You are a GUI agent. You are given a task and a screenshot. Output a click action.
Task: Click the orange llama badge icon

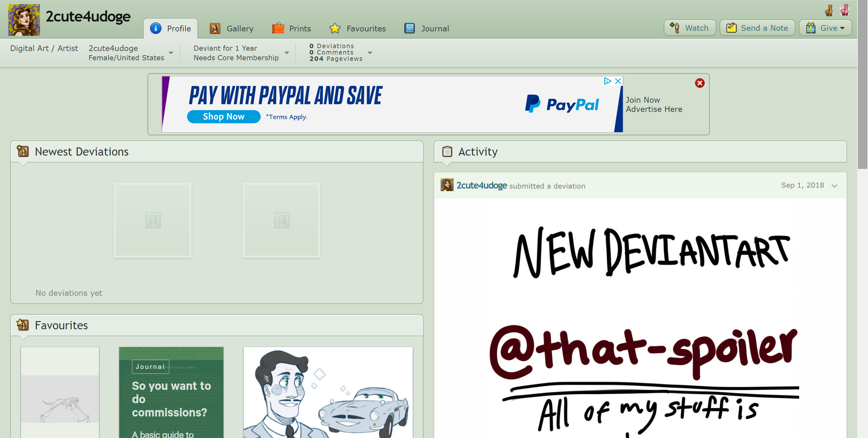point(829,10)
